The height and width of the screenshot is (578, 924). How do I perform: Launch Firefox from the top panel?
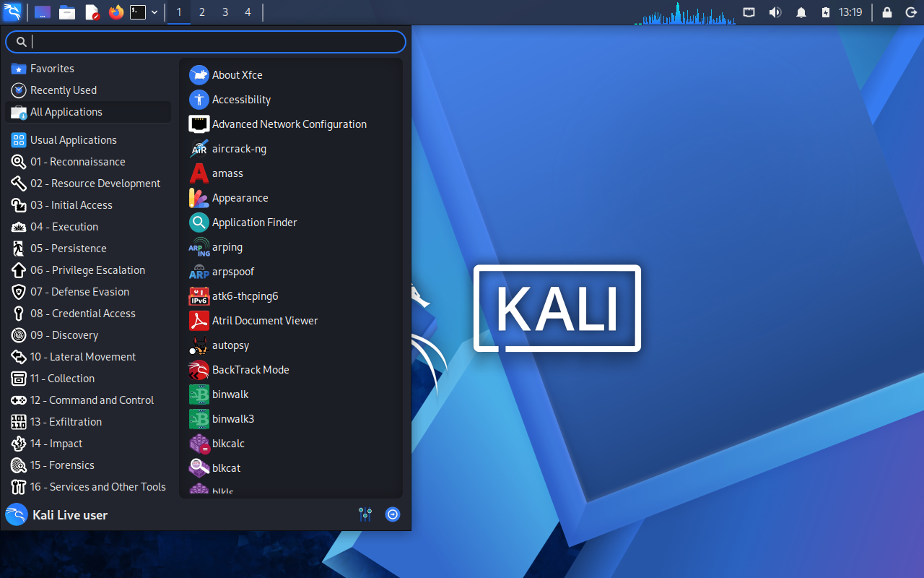pyautogui.click(x=115, y=12)
